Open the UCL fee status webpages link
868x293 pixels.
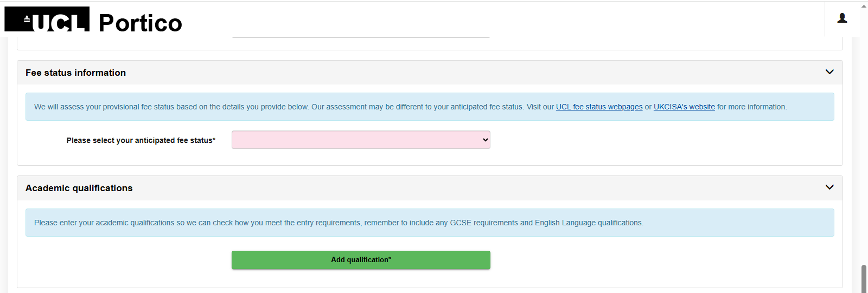point(599,107)
